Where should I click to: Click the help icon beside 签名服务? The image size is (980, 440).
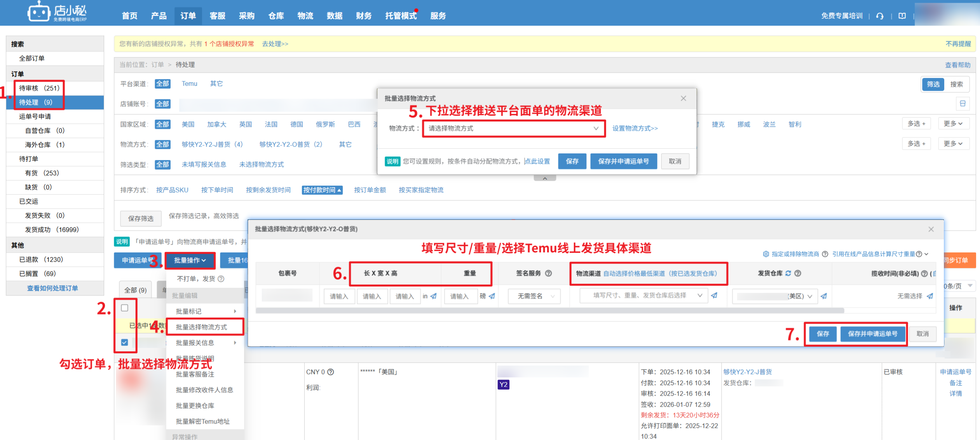[x=548, y=273]
